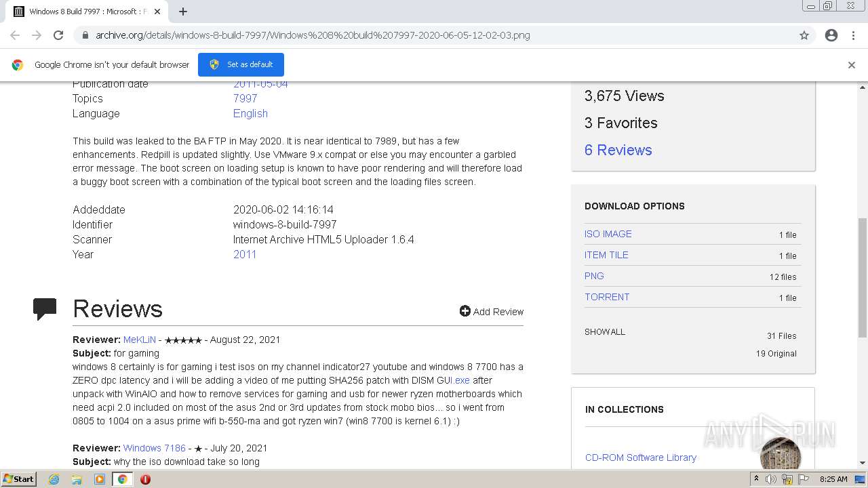Expand the PNG download option
The height and width of the screenshot is (488, 868).
(594, 276)
